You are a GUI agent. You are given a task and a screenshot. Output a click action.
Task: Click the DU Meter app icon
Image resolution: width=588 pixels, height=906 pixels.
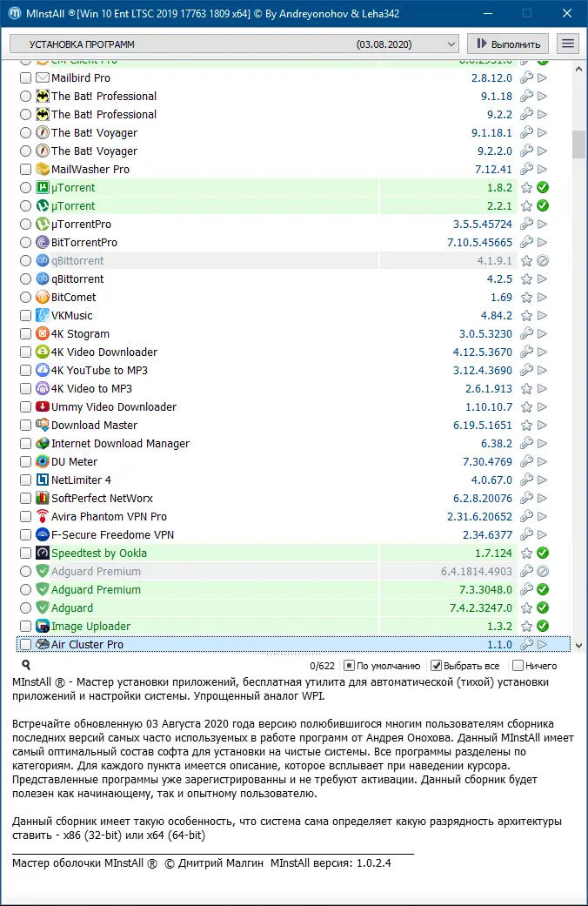[42, 461]
